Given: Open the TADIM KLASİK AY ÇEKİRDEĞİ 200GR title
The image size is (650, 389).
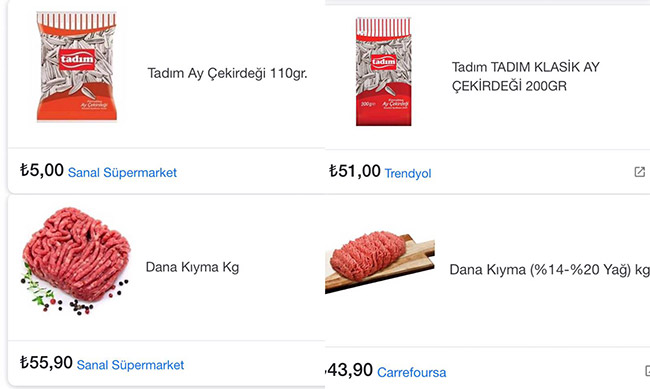Looking at the screenshot, I should [x=526, y=76].
